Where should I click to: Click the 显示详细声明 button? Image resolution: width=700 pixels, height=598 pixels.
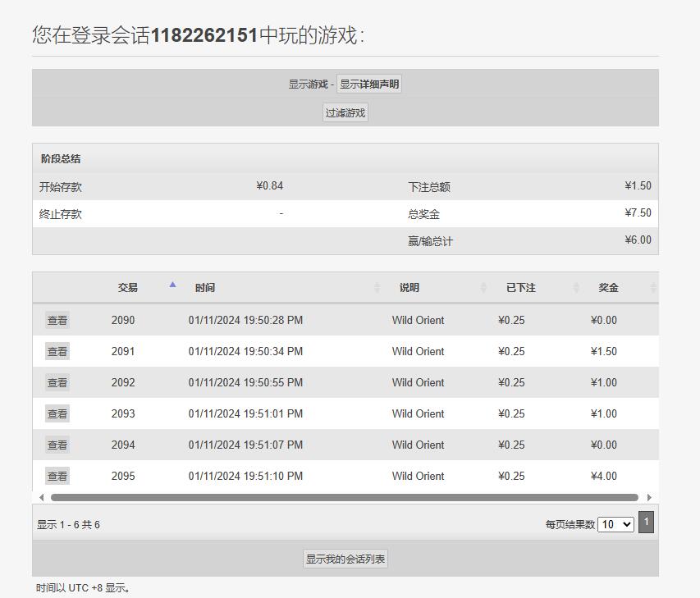(x=369, y=84)
